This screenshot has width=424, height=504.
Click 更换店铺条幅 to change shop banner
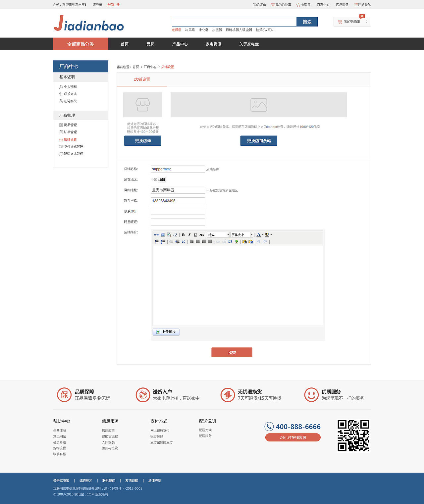[x=259, y=141]
